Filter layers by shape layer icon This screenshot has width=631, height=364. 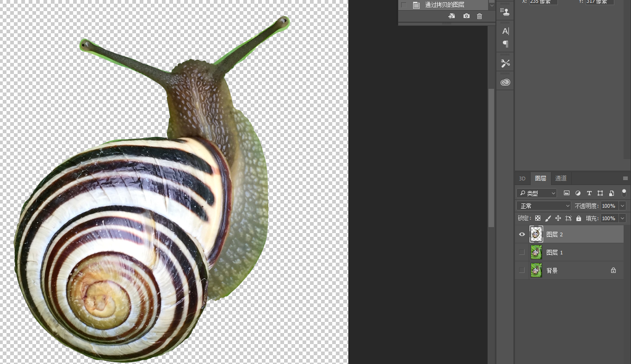[600, 193]
